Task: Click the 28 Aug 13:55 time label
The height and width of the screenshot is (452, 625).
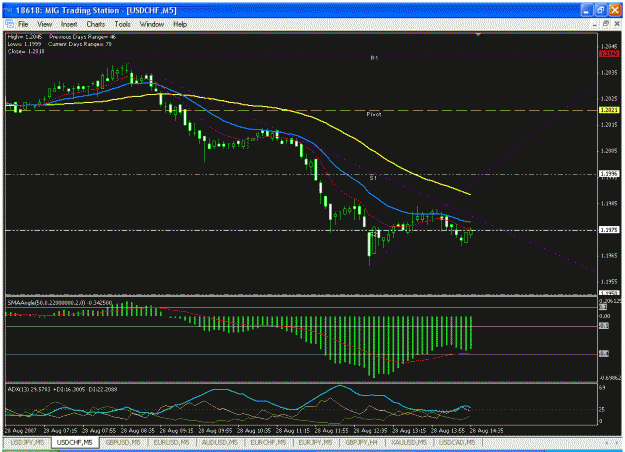Action: click(448, 431)
